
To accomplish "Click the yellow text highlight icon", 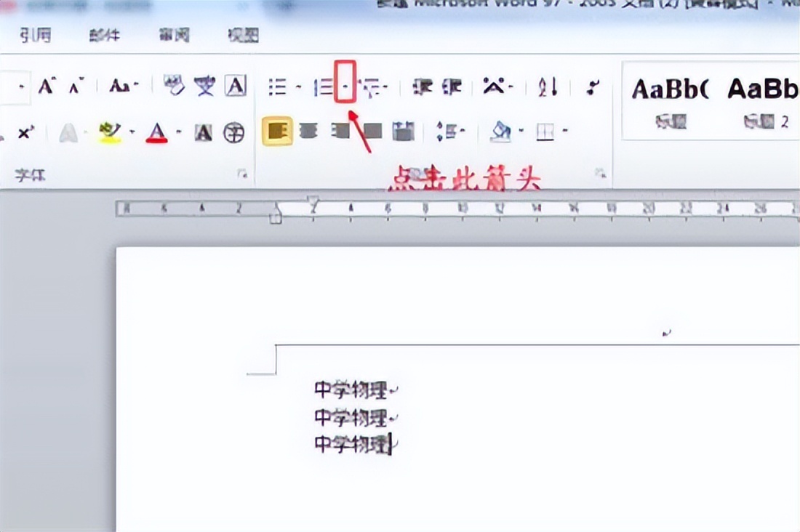I will coord(111,132).
